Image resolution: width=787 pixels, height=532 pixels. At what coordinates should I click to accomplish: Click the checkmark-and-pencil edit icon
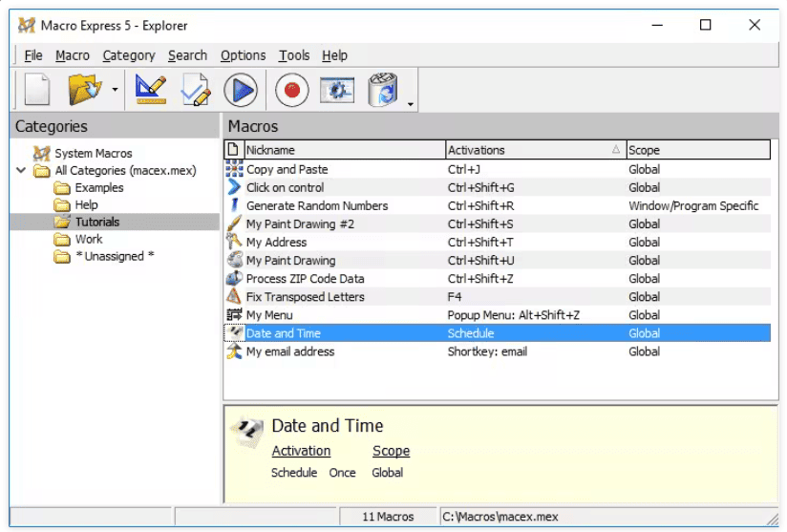tap(195, 90)
